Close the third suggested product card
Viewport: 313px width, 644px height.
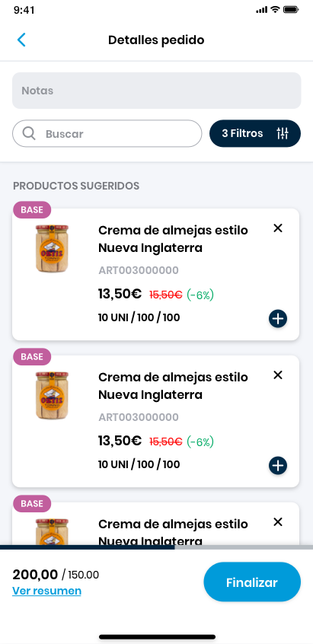(x=278, y=522)
